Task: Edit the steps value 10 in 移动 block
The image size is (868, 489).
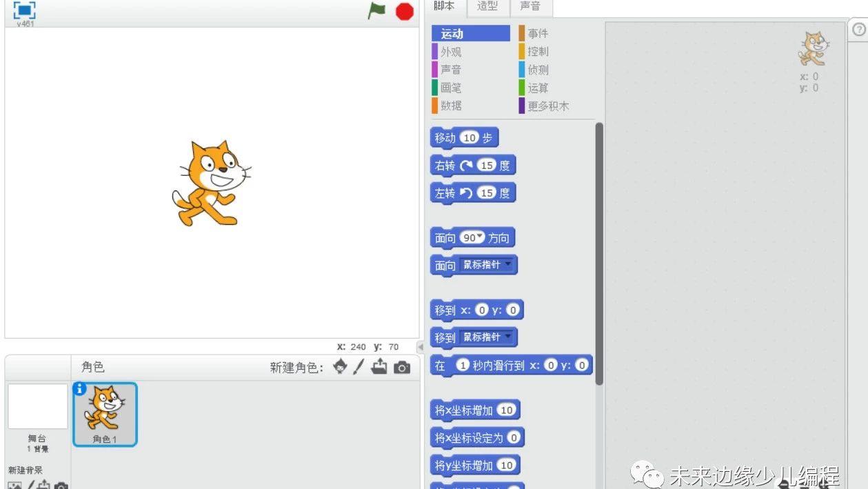Action: (x=470, y=138)
